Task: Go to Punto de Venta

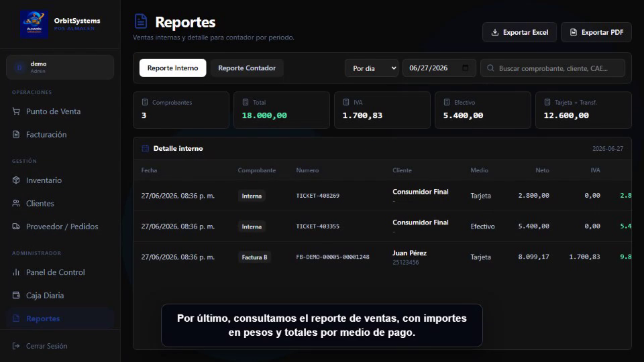Action: pyautogui.click(x=60, y=111)
